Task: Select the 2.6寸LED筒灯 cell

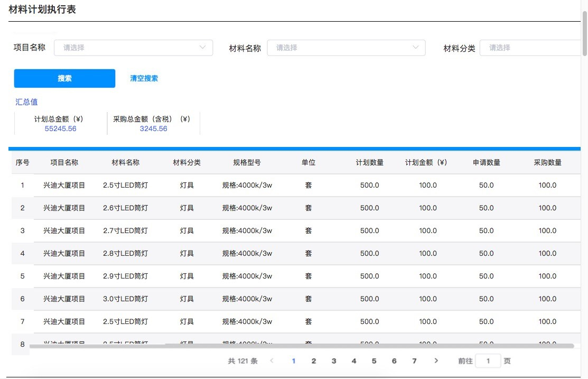Action: (126, 208)
